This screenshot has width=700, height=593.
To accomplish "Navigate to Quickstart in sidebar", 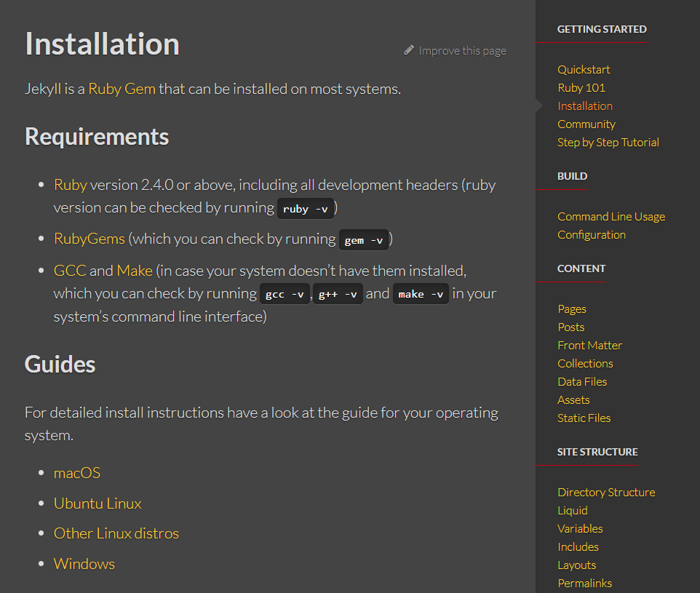I will pyautogui.click(x=584, y=70).
